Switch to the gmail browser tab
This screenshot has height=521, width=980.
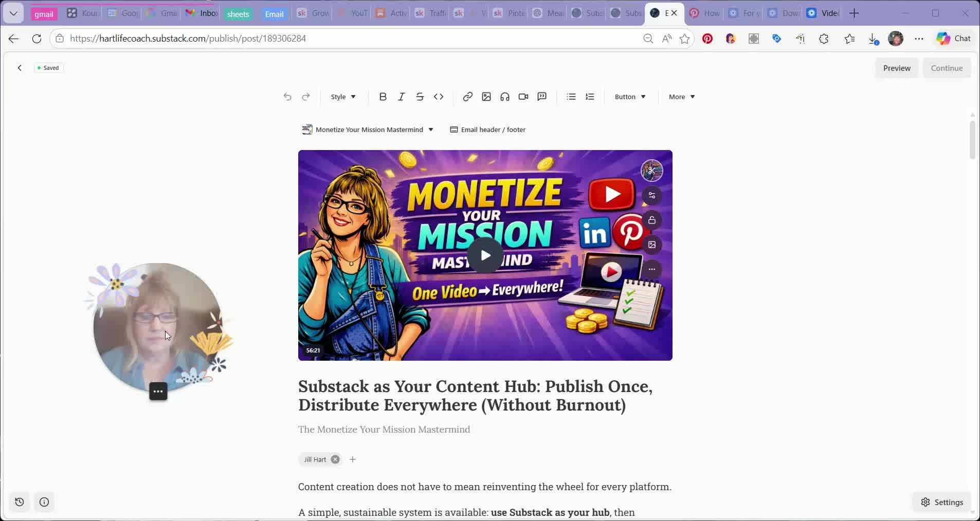click(44, 14)
